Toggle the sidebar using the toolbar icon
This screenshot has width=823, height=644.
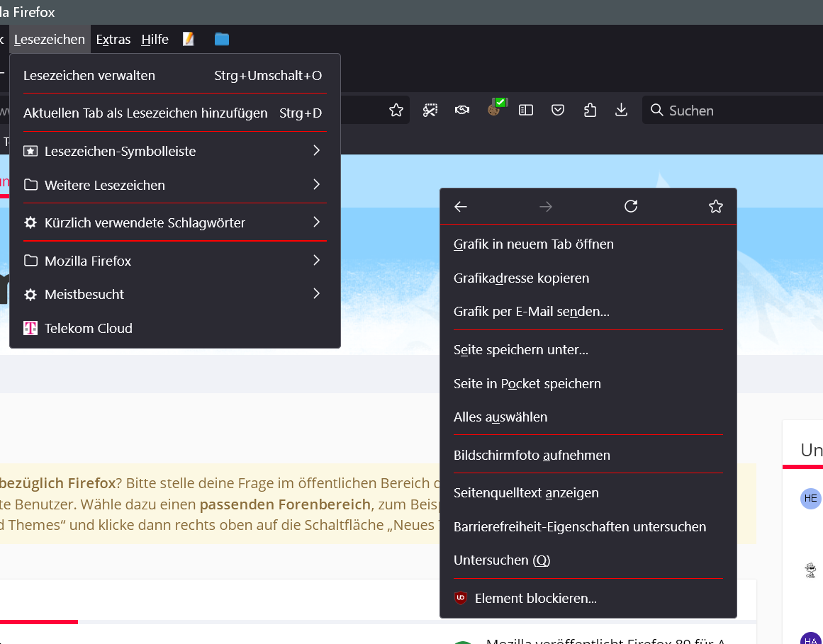526,110
